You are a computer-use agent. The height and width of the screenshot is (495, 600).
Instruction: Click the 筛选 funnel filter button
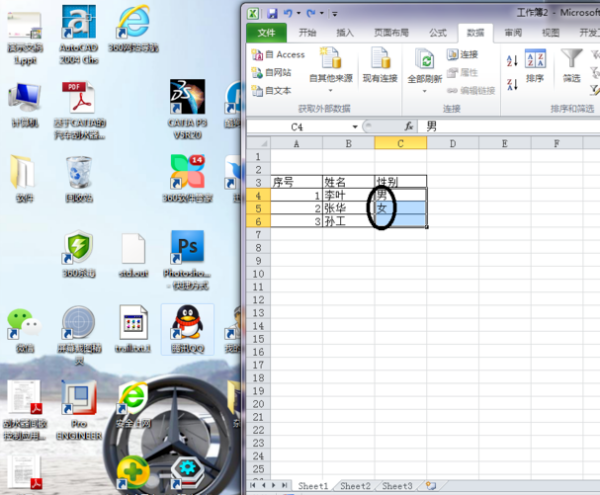point(572,66)
